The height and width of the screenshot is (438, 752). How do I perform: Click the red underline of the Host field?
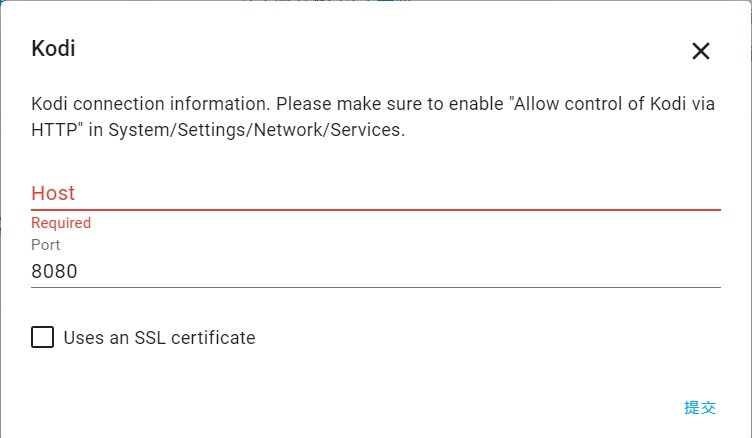click(x=375, y=210)
